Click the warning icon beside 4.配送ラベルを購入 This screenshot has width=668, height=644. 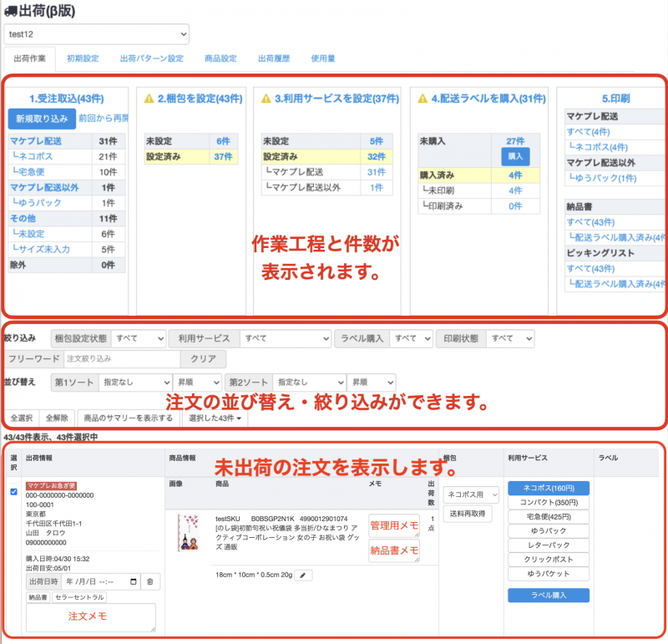point(423,99)
